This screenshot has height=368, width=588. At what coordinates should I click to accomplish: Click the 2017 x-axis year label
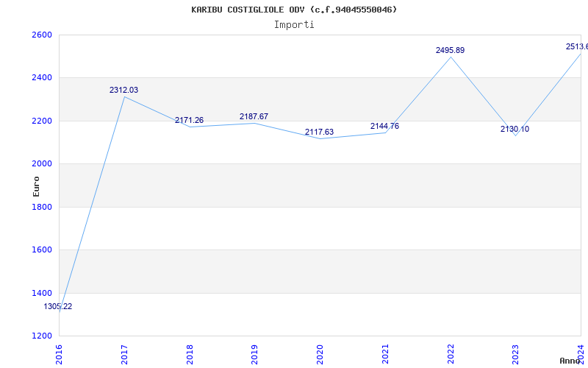(x=124, y=355)
